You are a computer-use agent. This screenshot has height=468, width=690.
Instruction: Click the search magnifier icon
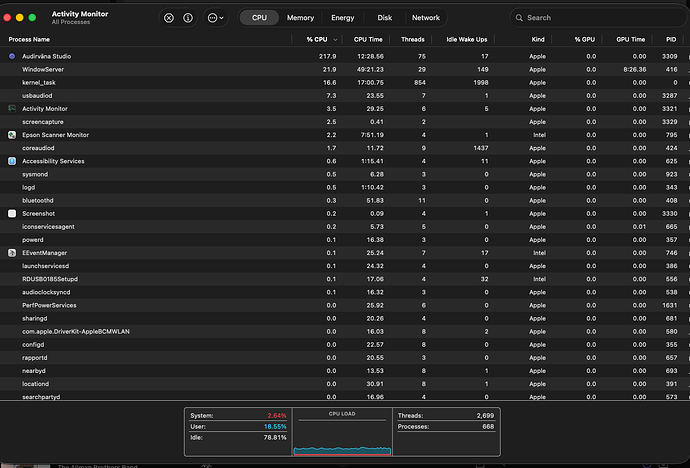(x=519, y=18)
